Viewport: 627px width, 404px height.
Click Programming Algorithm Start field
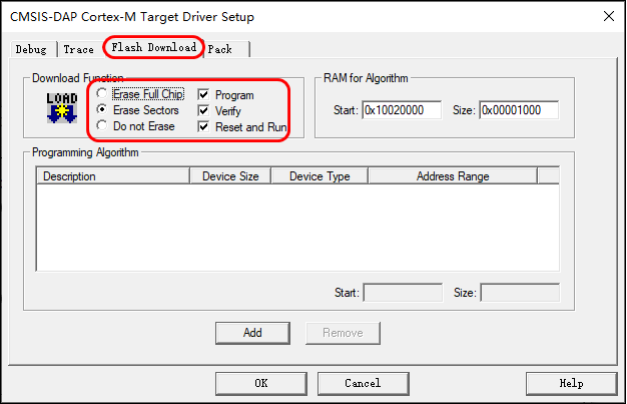click(403, 293)
